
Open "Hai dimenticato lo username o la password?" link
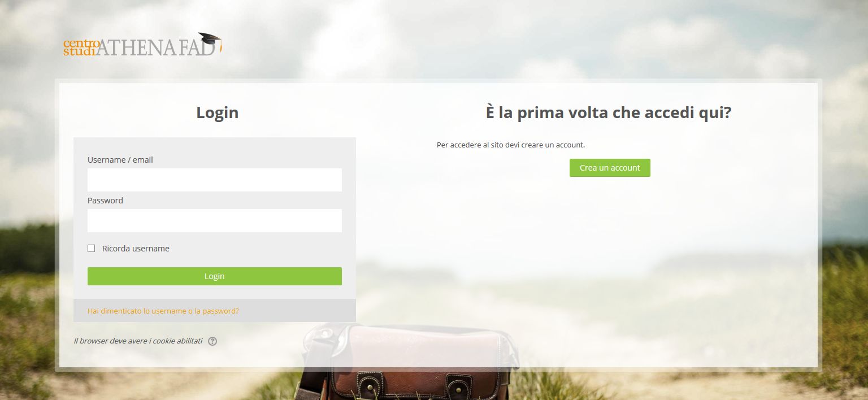tap(163, 311)
